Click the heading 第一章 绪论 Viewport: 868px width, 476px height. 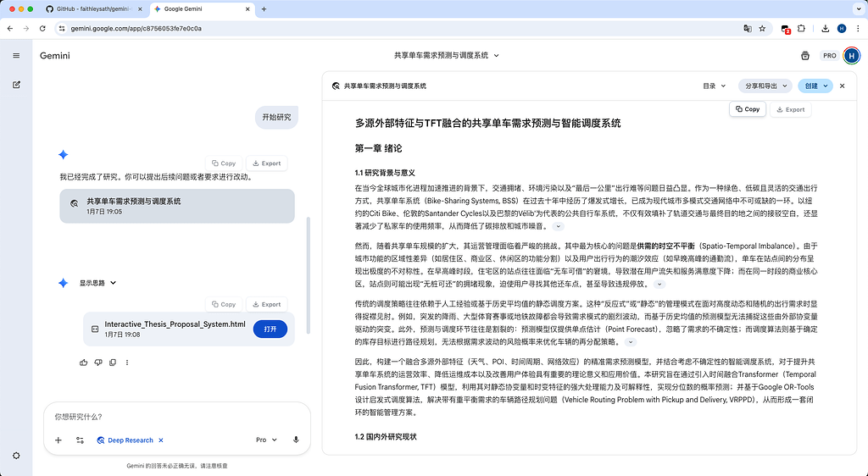[378, 148]
